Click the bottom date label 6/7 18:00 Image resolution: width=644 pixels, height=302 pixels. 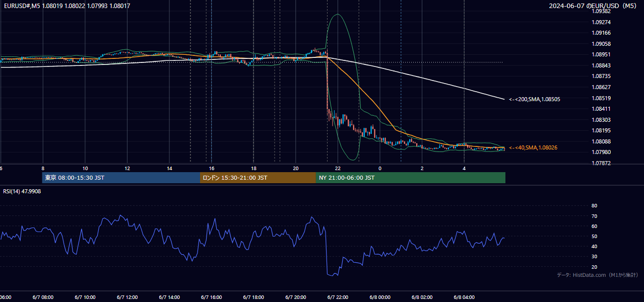[x=253, y=297]
